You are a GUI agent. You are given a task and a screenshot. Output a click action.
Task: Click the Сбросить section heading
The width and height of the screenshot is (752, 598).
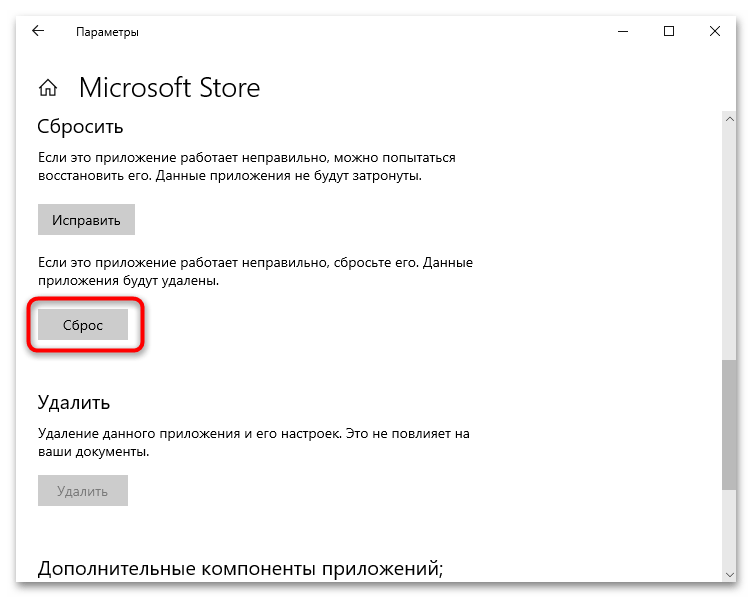(81, 127)
